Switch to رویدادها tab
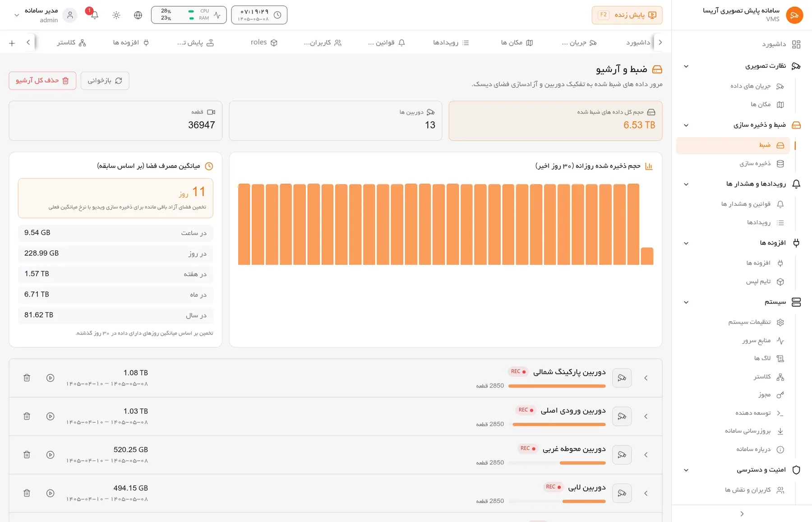This screenshot has height=522, width=812. pyautogui.click(x=451, y=42)
